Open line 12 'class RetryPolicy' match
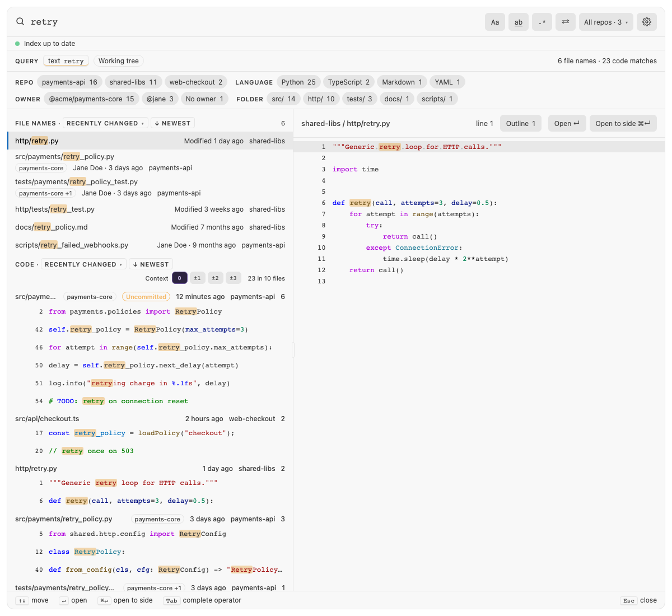 (150, 552)
